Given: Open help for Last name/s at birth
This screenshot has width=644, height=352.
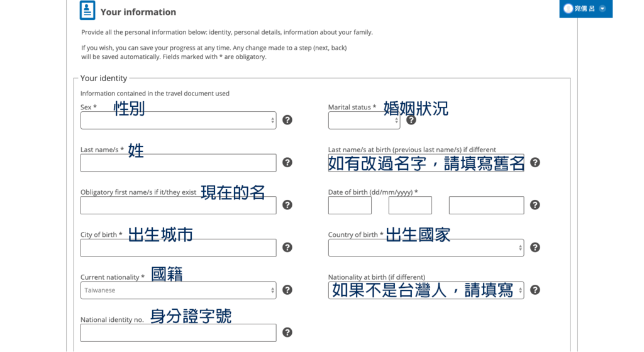Looking at the screenshot, I should (x=535, y=162).
